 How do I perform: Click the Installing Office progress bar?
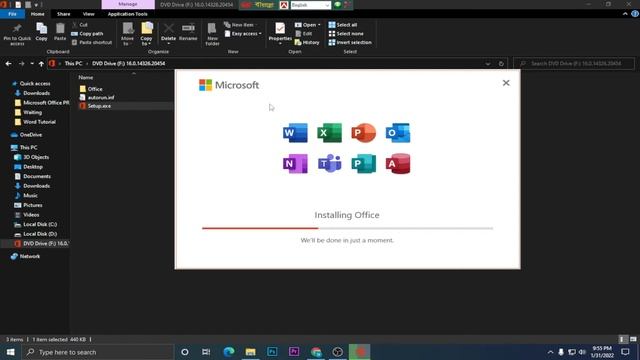347,229
